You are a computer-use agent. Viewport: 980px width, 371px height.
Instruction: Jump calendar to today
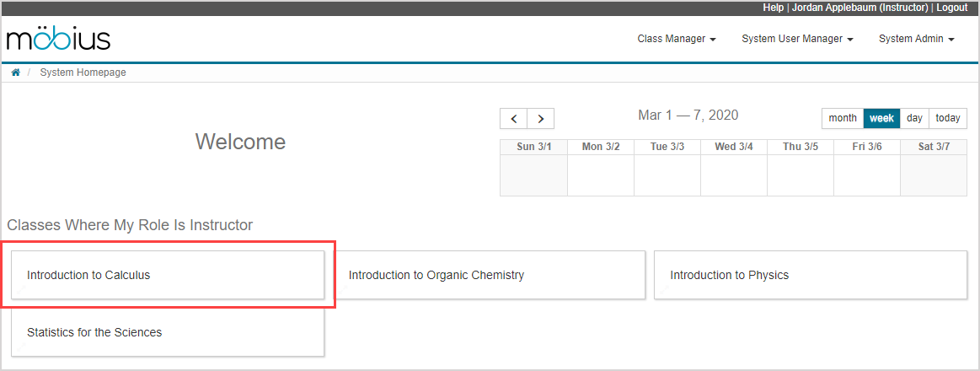tap(948, 118)
